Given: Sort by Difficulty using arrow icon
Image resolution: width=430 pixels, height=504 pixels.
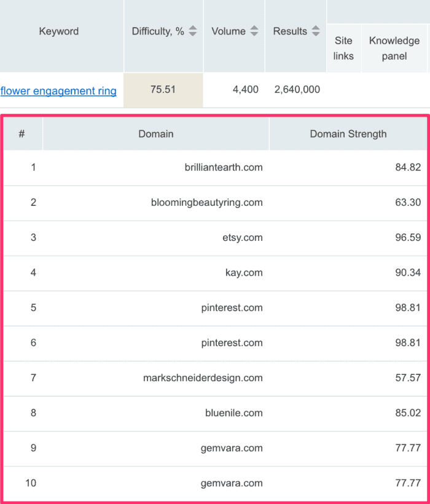Looking at the screenshot, I should (x=193, y=31).
